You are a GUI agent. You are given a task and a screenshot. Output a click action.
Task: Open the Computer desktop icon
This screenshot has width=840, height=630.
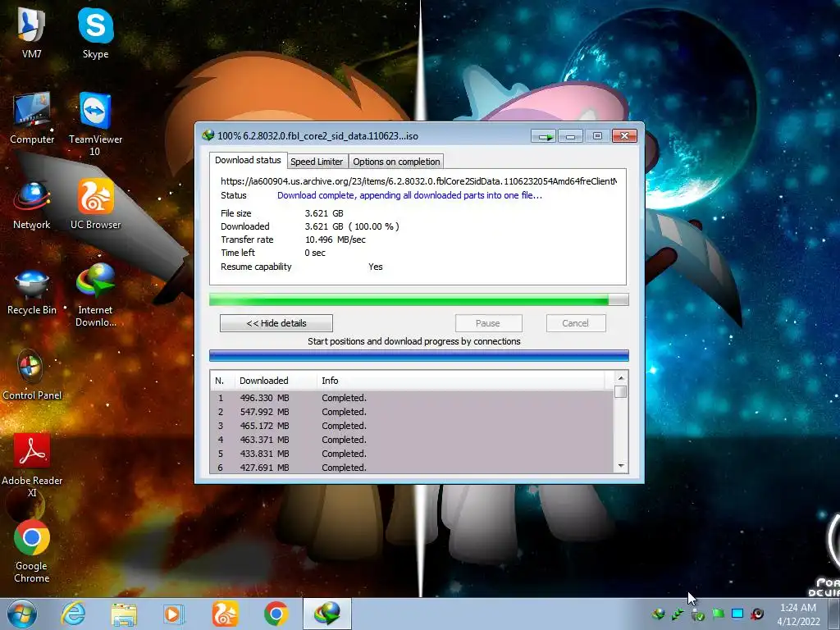pos(32,118)
